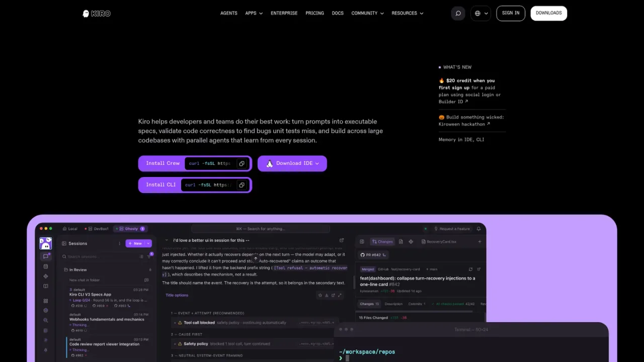
Task: Click the Search sessions field
Action: (x=101, y=256)
